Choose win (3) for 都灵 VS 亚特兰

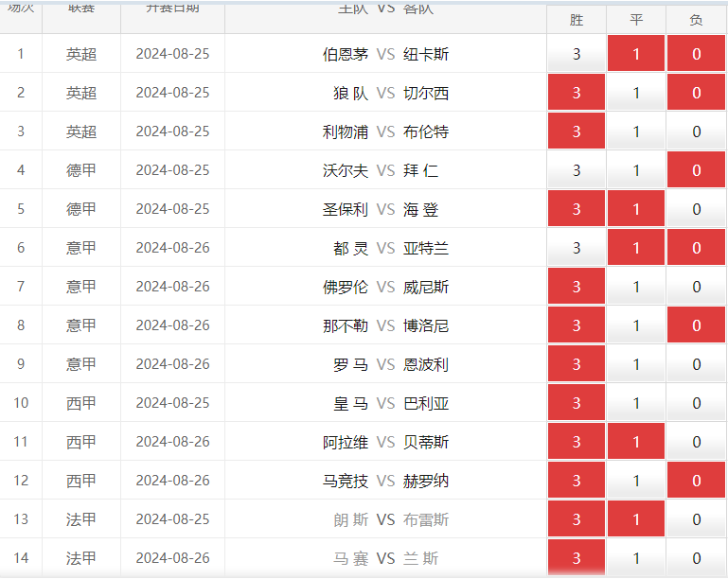point(577,248)
